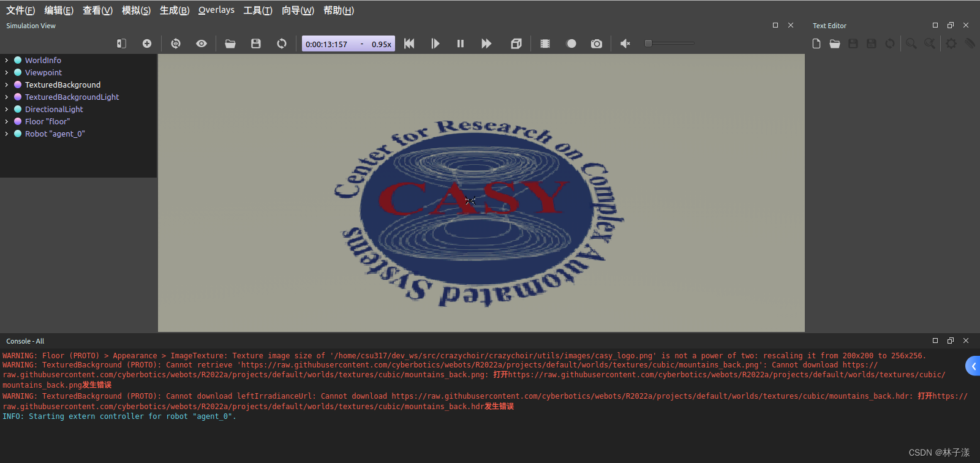Screen dimensions: 980x463
Task: Open the 帮助(H) menu
Action: pyautogui.click(x=339, y=10)
